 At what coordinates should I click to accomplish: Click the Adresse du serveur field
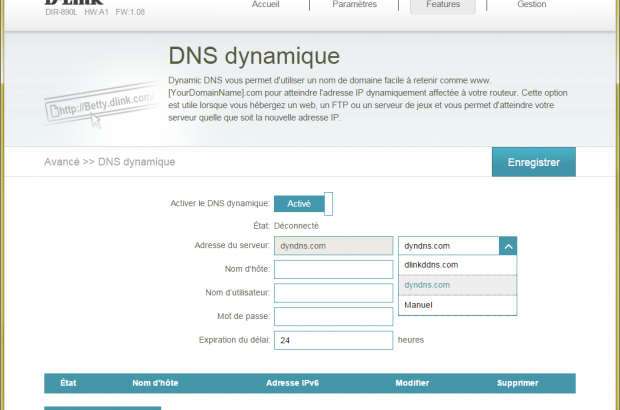click(x=333, y=245)
